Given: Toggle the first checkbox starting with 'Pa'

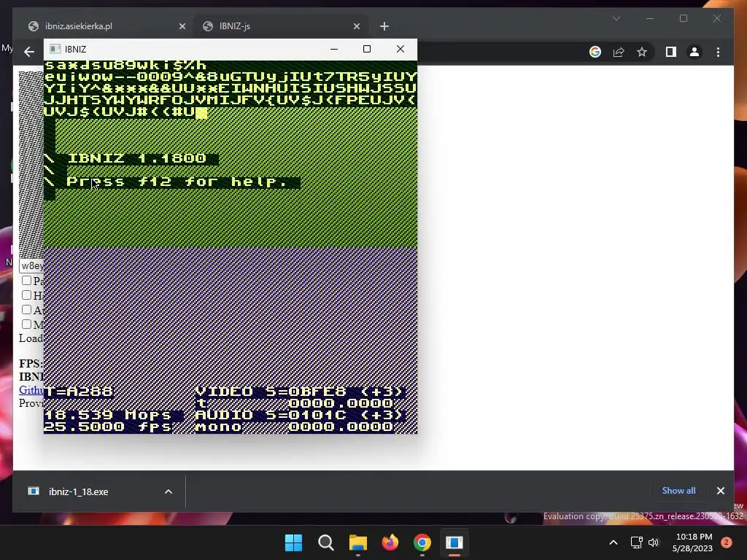Looking at the screenshot, I should (x=27, y=281).
